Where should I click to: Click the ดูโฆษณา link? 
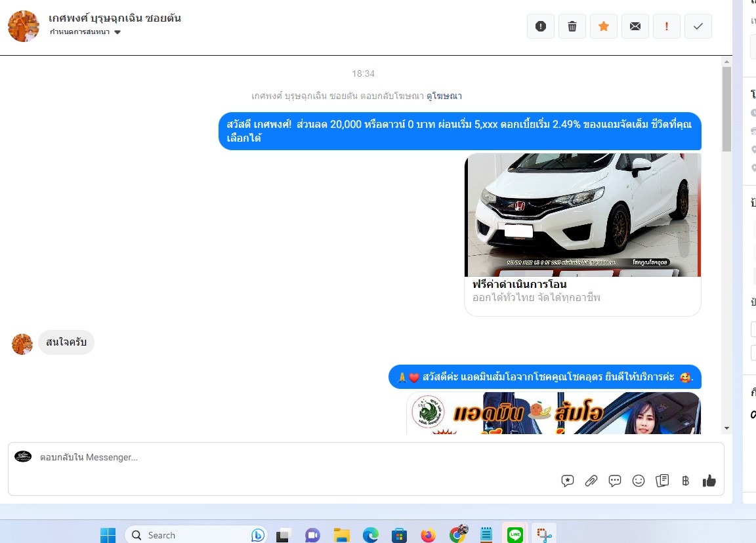point(444,96)
